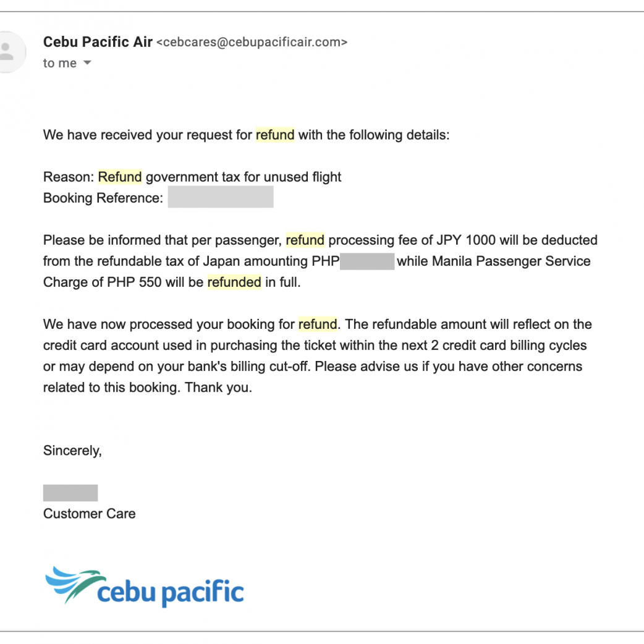
Task: Click highlighted "refund" after "booking for"
Action: (318, 324)
